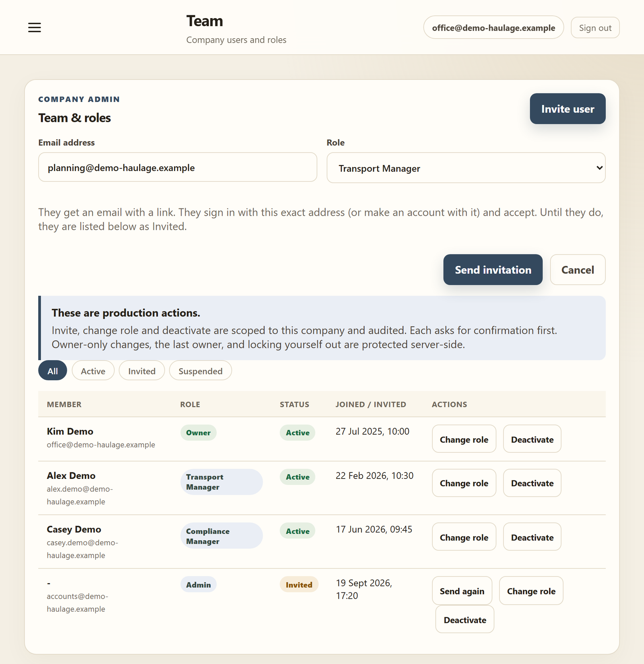Change role for Kim Demo
Screen dimensions: 644x664
click(464, 439)
